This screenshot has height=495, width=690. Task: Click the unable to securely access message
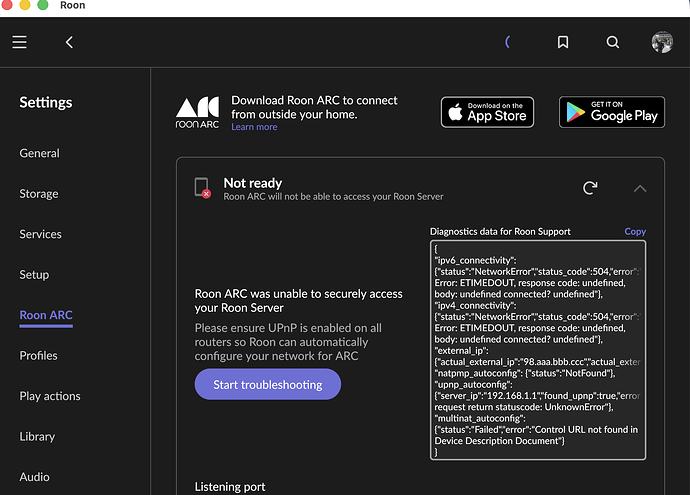[x=298, y=301]
